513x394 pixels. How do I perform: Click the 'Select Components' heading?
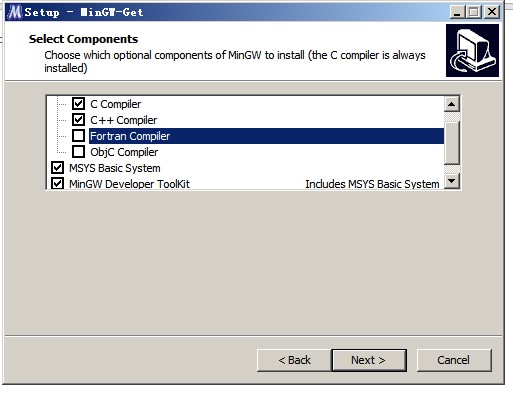coord(83,39)
